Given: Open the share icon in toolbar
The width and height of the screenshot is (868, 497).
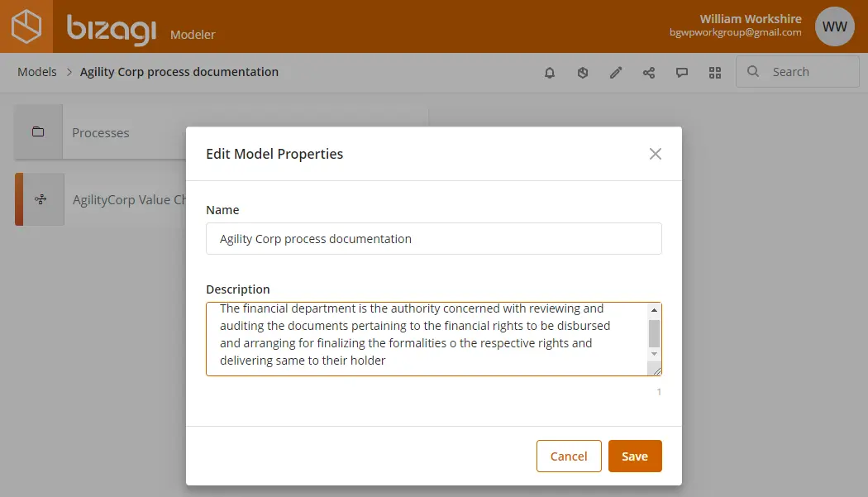Looking at the screenshot, I should [649, 73].
